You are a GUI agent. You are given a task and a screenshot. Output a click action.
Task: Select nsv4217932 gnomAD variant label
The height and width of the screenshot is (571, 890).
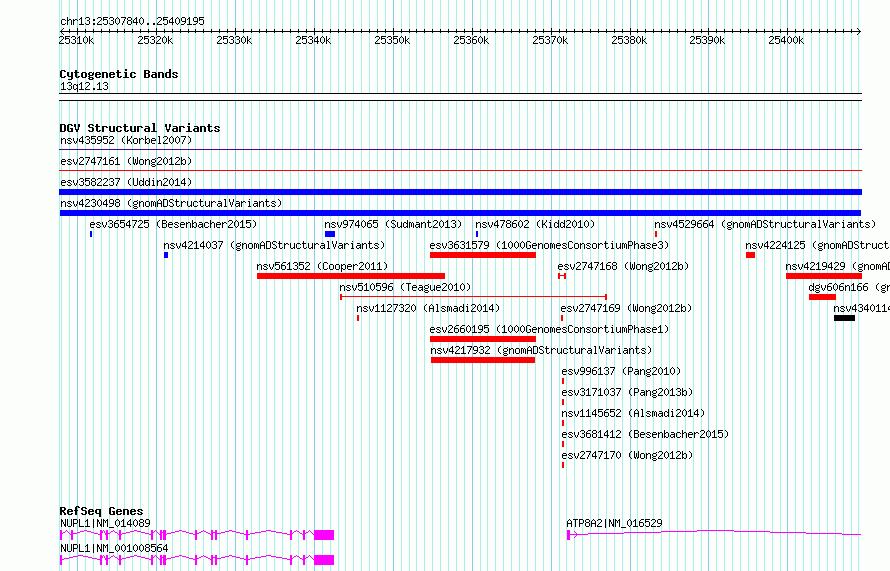[541, 350]
